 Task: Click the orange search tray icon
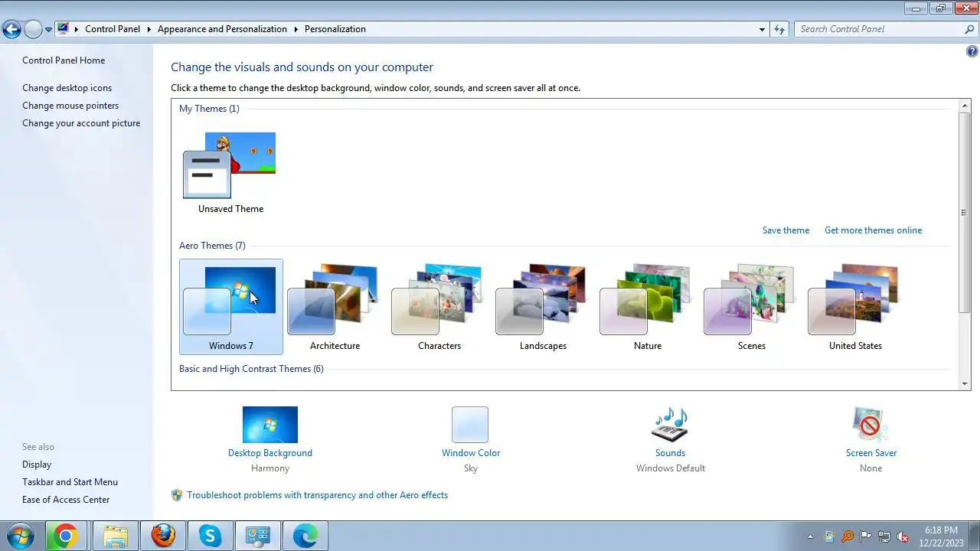pos(848,536)
